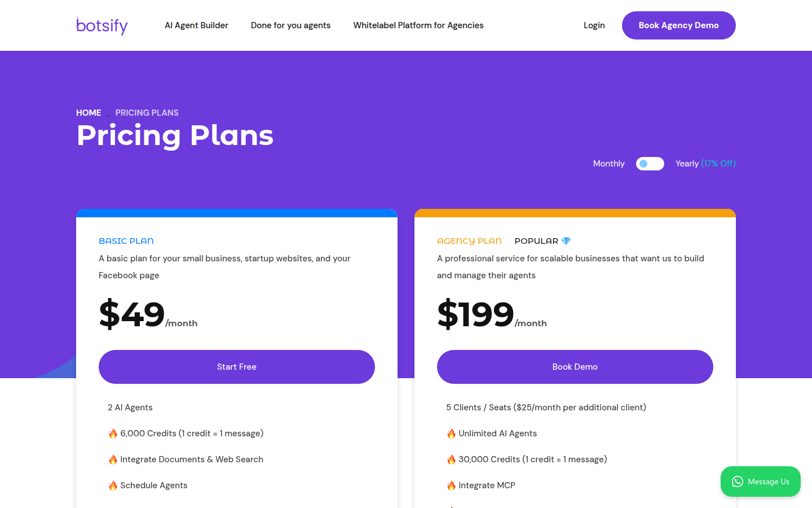Toggle Monthly/Yearly billing switch
Viewport: 812px width, 508px height.
coord(650,164)
